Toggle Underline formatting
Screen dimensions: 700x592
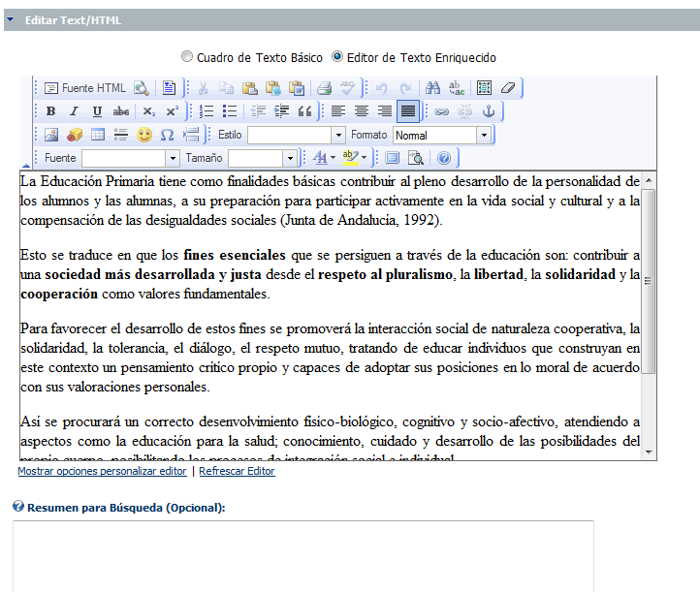(97, 111)
